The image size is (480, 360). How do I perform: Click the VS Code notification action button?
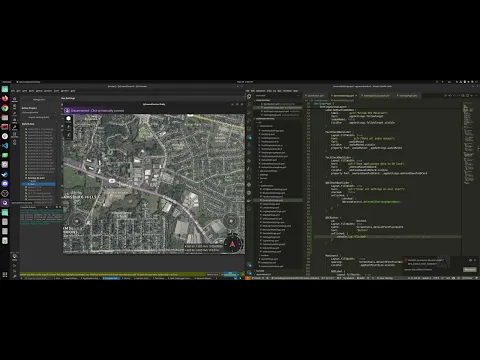point(469,269)
